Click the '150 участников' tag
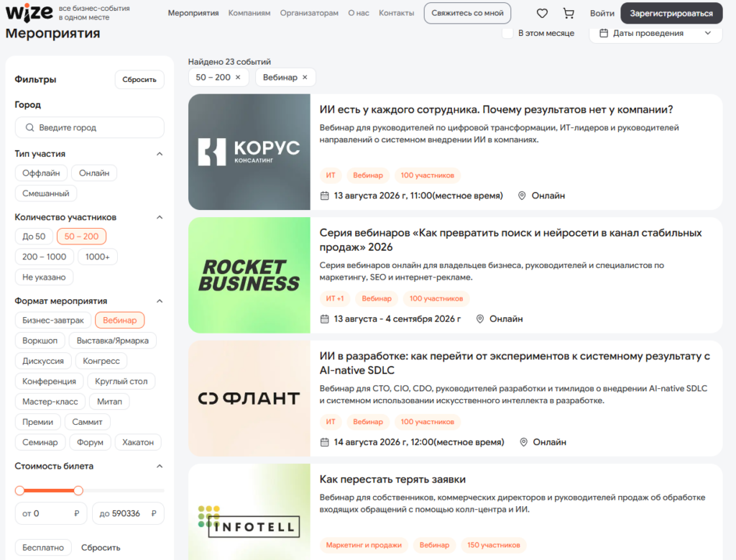 (x=494, y=545)
